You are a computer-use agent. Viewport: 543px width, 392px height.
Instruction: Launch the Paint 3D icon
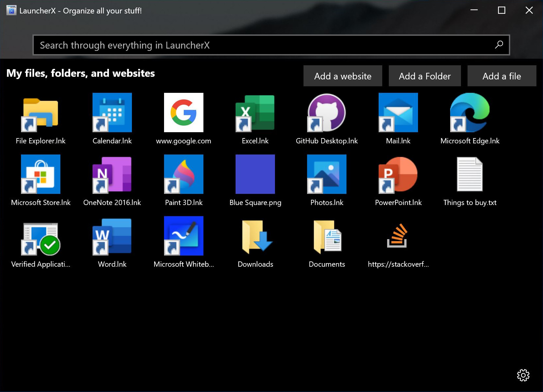tap(184, 174)
